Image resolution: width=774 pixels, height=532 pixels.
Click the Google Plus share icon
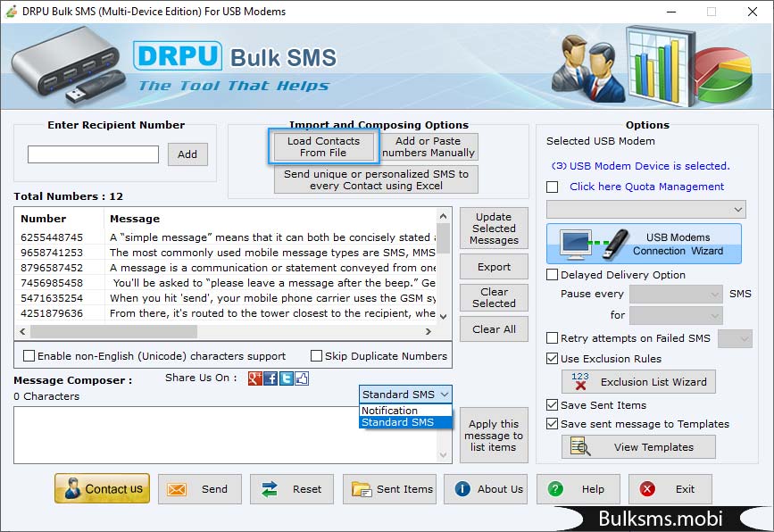254,378
